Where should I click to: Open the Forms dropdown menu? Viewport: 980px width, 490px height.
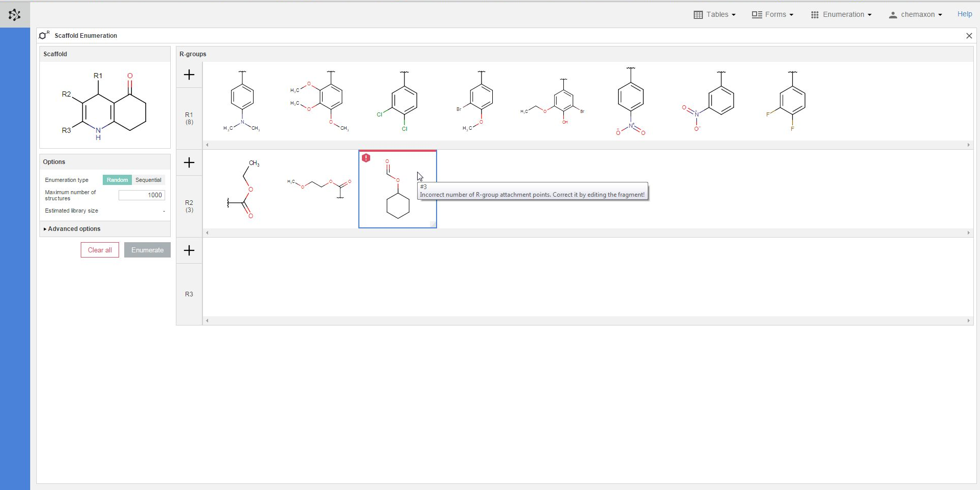click(x=772, y=15)
